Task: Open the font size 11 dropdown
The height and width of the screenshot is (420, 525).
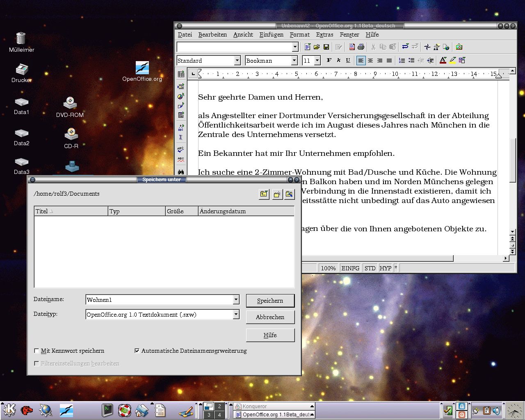Action: coord(317,61)
